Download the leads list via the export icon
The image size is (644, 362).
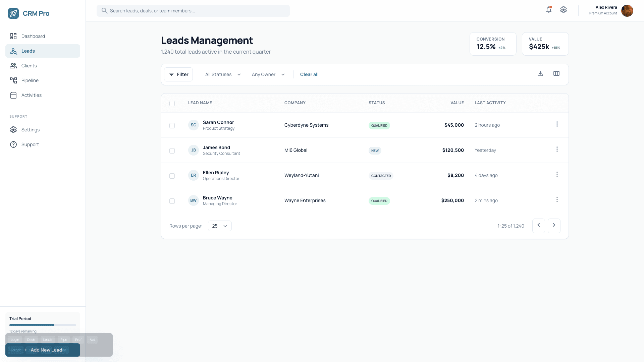pyautogui.click(x=540, y=73)
